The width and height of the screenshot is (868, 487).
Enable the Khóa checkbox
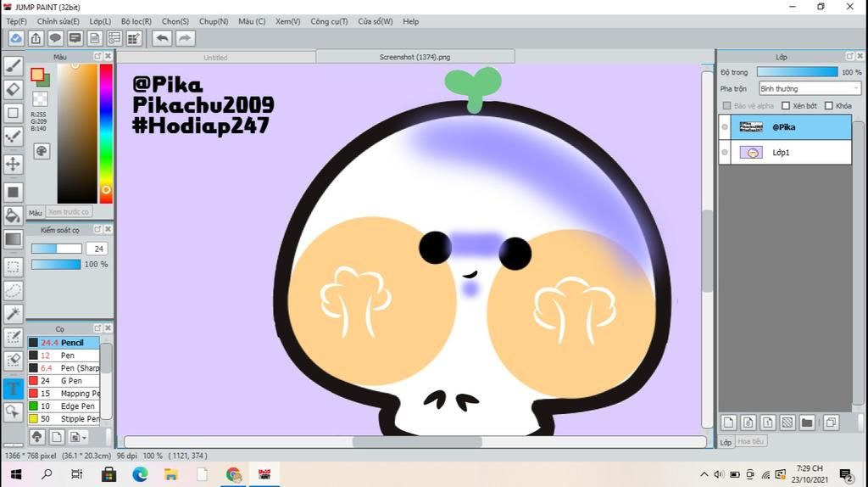[x=829, y=106]
